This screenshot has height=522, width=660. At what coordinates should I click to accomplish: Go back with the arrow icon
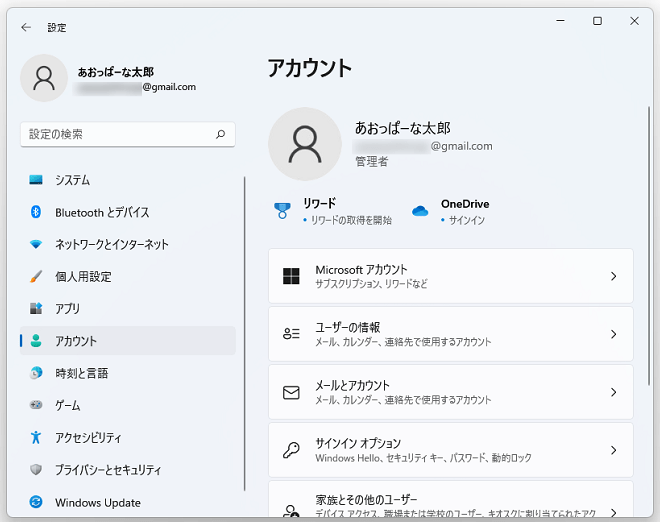[x=26, y=28]
